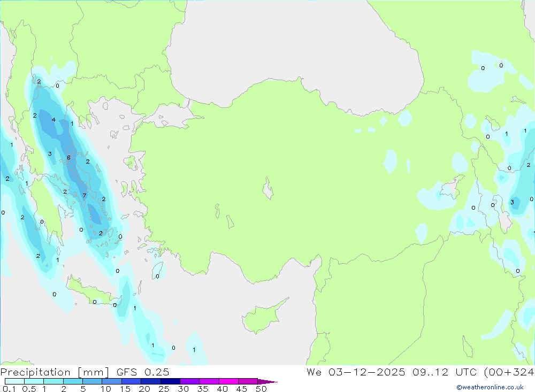Click the '(00+324' forecast offset text
The image size is (535, 392).
pos(509,372)
